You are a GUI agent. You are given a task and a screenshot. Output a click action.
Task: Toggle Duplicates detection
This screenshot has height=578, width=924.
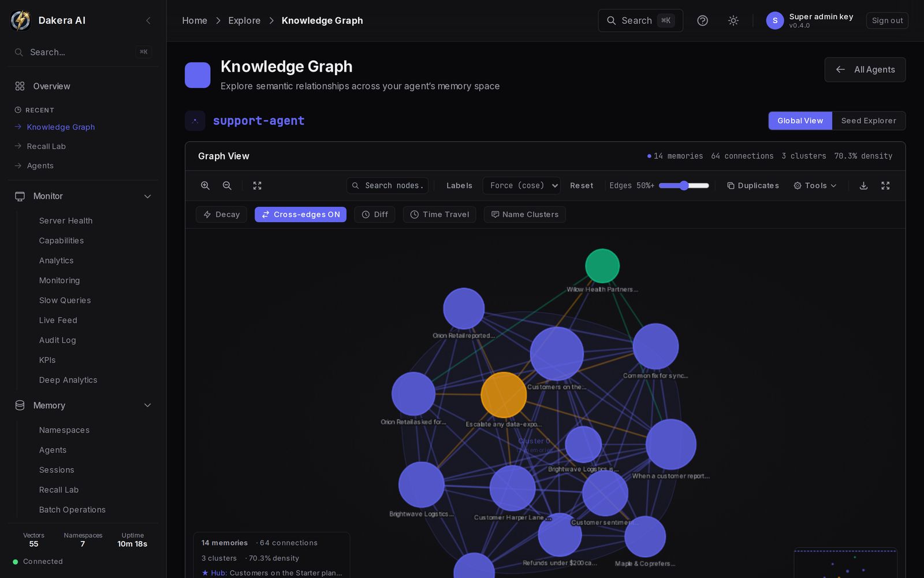(753, 186)
